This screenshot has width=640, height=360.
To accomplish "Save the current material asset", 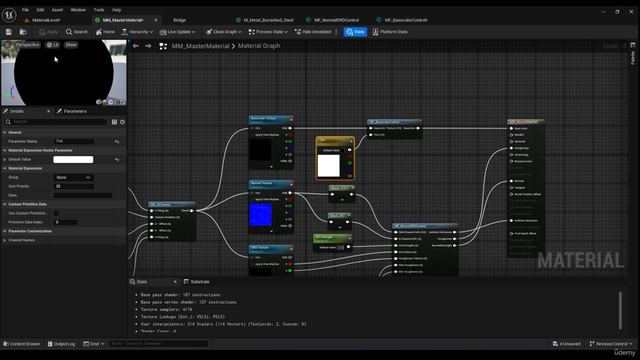I will click(9, 32).
